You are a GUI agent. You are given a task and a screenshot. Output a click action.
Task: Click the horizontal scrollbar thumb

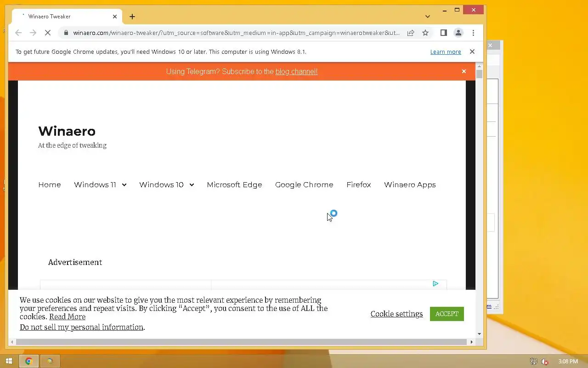[x=241, y=342]
